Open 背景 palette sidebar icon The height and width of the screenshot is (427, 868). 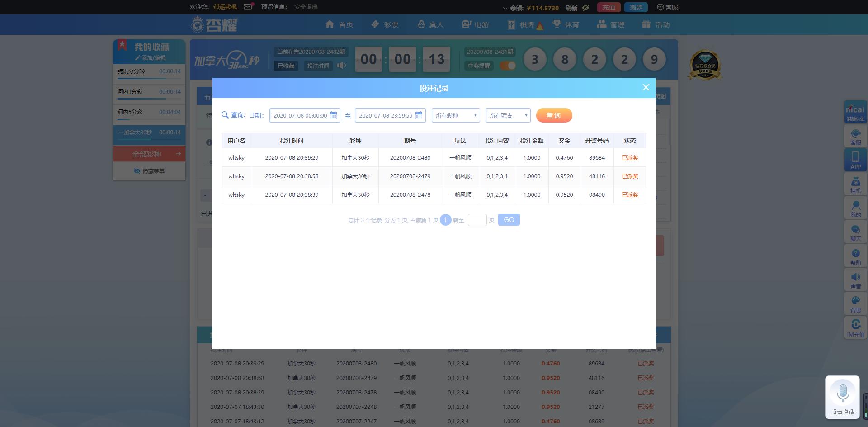click(855, 304)
